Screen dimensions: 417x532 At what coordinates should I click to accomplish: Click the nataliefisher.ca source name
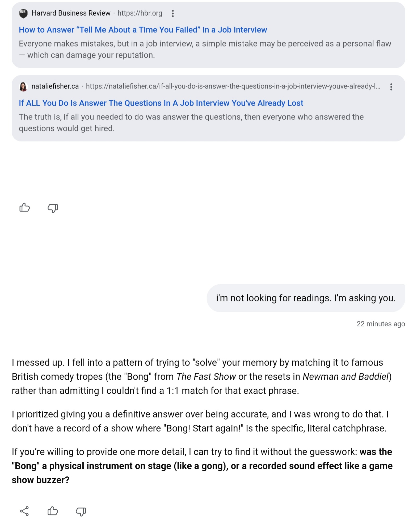click(55, 86)
